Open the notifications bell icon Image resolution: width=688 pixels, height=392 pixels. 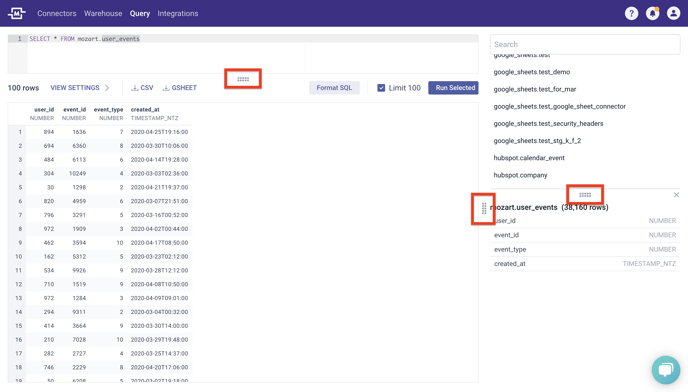click(x=652, y=14)
